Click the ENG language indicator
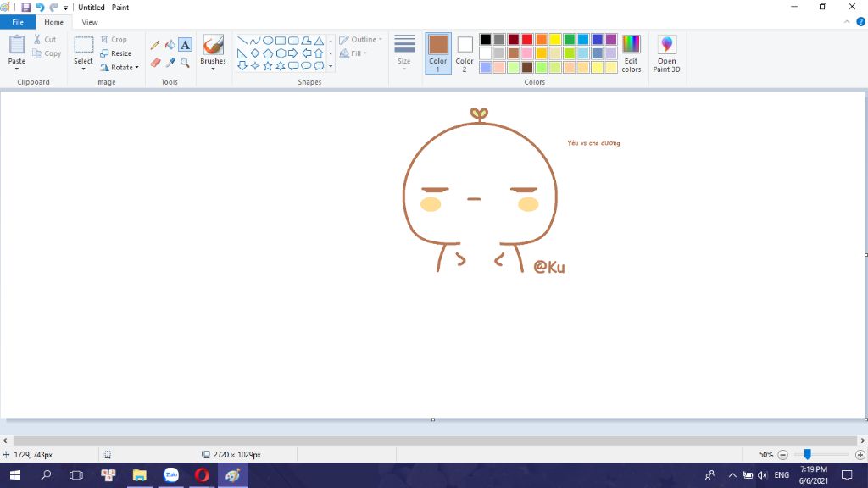 [x=782, y=475]
